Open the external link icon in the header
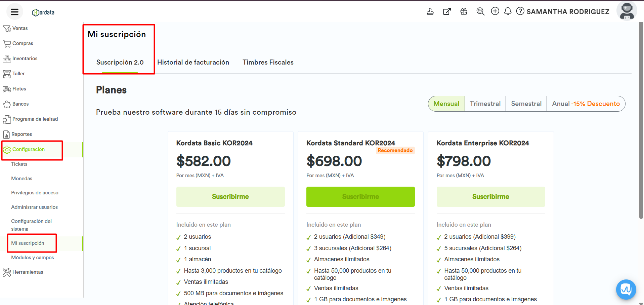644x305 pixels. (x=447, y=12)
